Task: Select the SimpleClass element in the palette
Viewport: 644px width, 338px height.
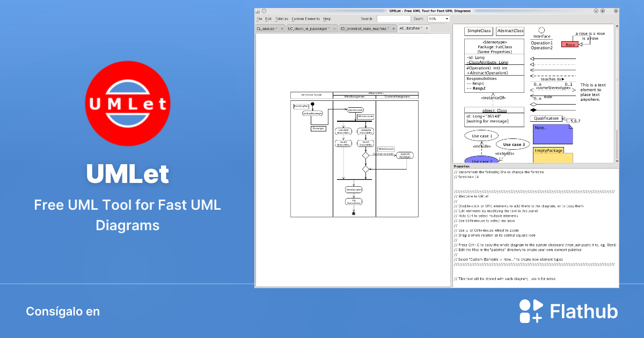Action: 479,31
